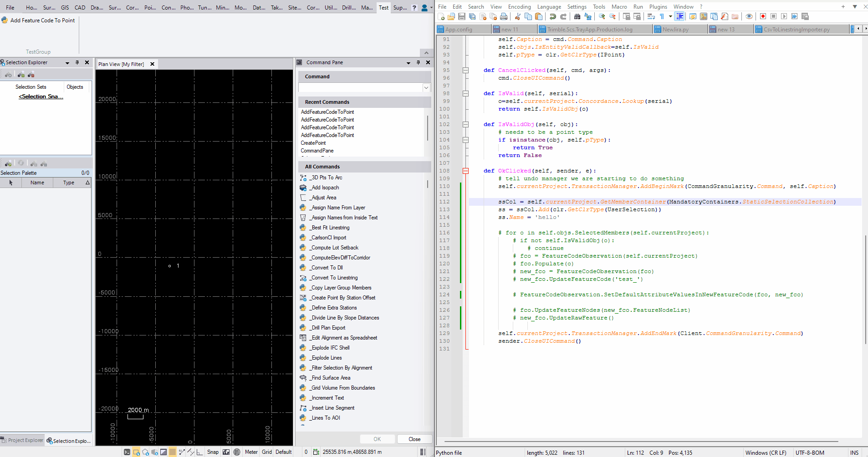Viewport: 868px width, 457px height.
Task: Toggle Snap mode in the status bar
Action: coord(213,452)
